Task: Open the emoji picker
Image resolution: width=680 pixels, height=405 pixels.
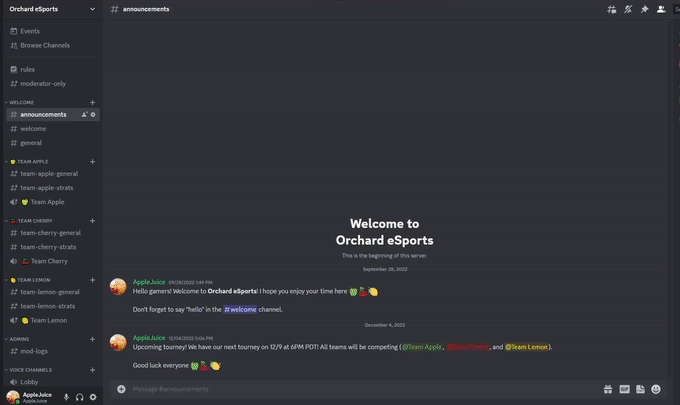Action: click(x=656, y=389)
